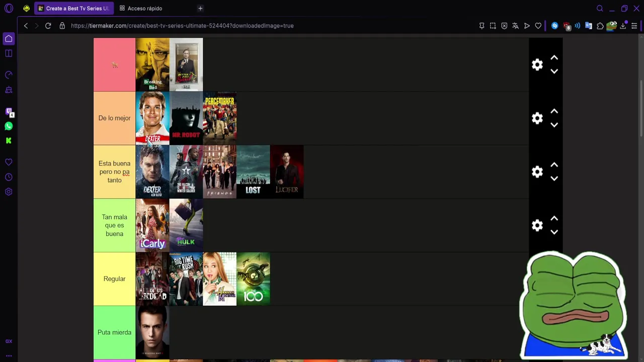This screenshot has height=362, width=644.
Task: Click the page vertical scrollbar
Action: 642,108
